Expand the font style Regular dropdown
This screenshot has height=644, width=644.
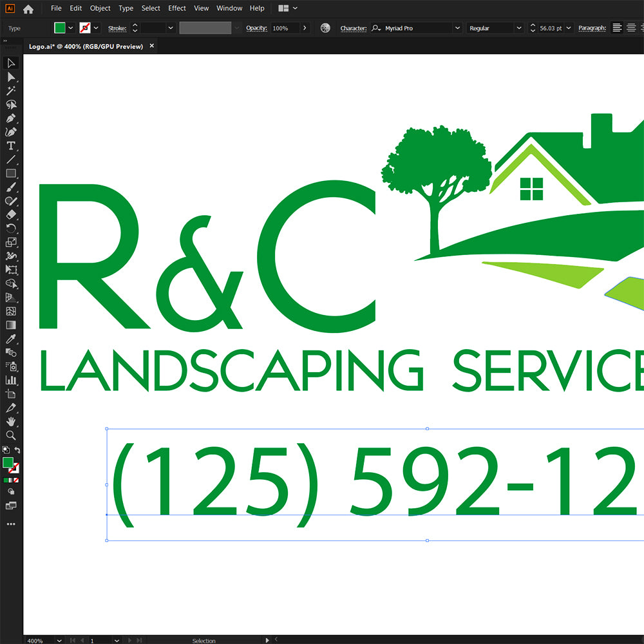519,28
